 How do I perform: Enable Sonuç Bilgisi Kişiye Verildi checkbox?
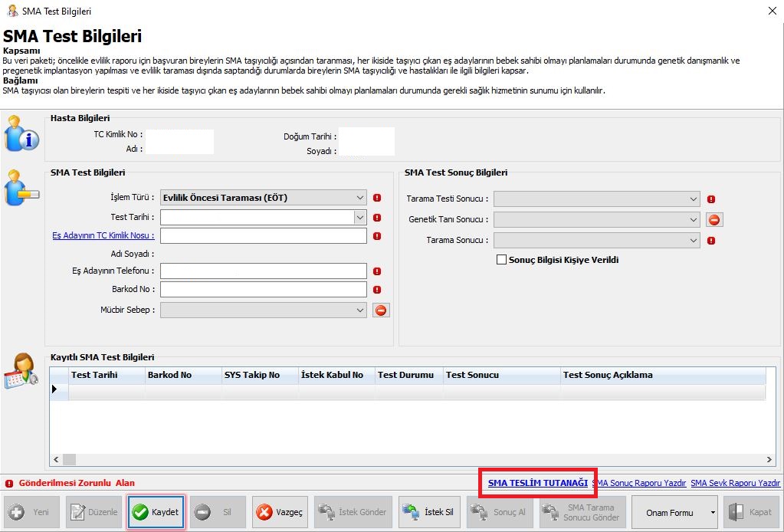point(502,260)
